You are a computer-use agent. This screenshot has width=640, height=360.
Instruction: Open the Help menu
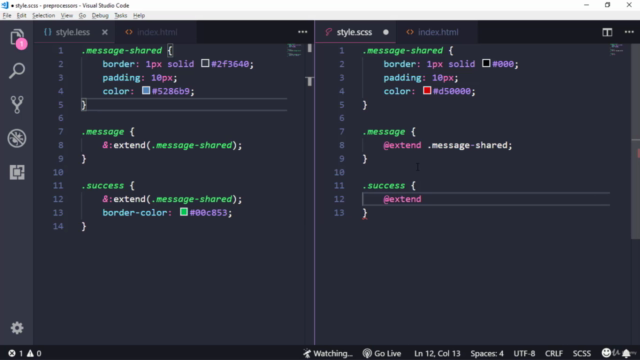(139, 16)
